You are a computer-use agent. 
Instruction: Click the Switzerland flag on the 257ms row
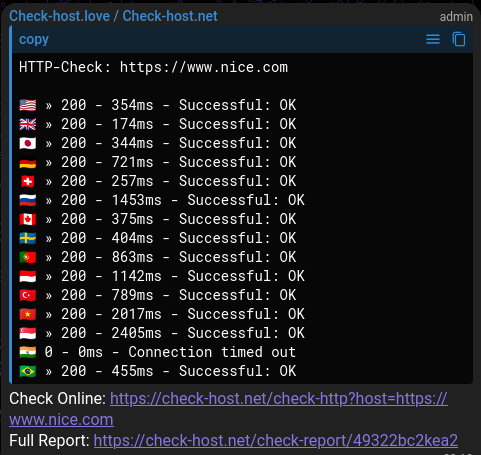tap(28, 181)
